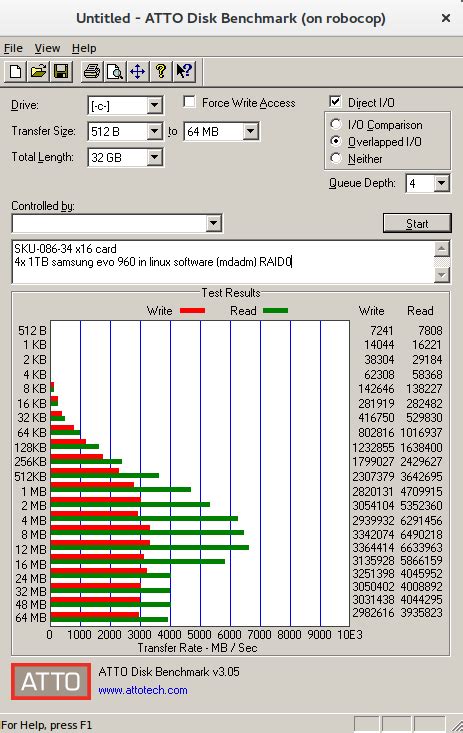Open the Help menu
The height and width of the screenshot is (733, 463).
pos(84,48)
